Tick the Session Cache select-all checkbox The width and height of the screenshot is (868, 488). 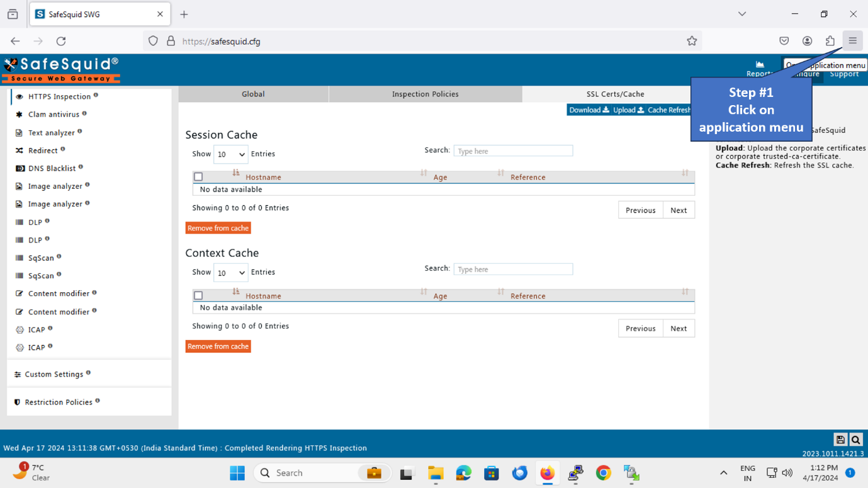[198, 177]
